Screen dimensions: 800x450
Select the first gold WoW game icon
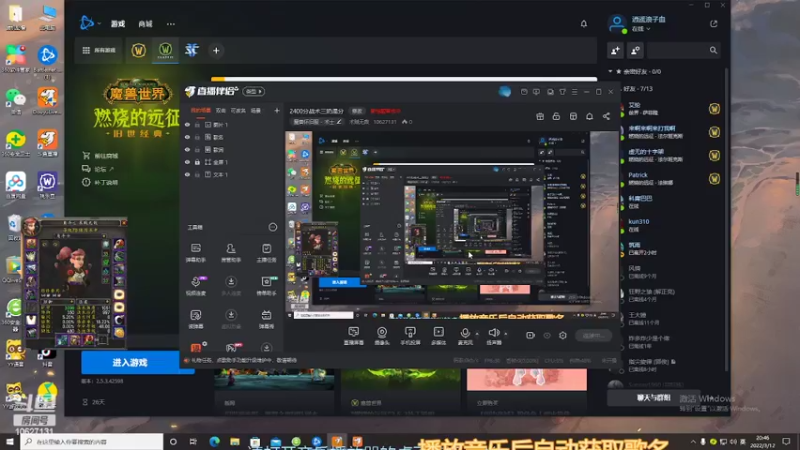coord(138,51)
